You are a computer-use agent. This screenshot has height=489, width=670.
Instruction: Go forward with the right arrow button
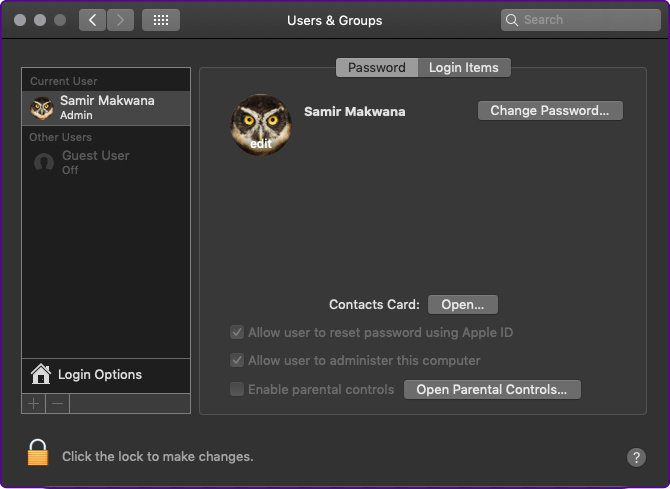pos(120,20)
